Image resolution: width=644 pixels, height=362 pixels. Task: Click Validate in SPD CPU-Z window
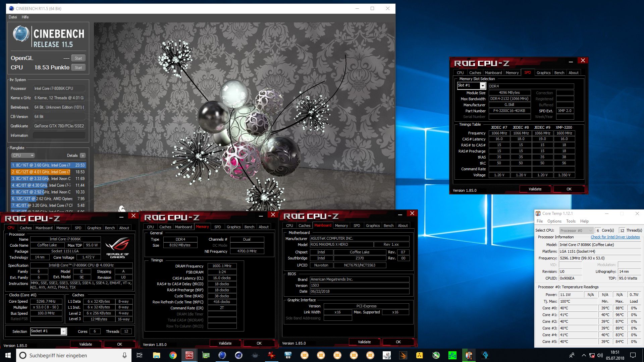coord(535,189)
